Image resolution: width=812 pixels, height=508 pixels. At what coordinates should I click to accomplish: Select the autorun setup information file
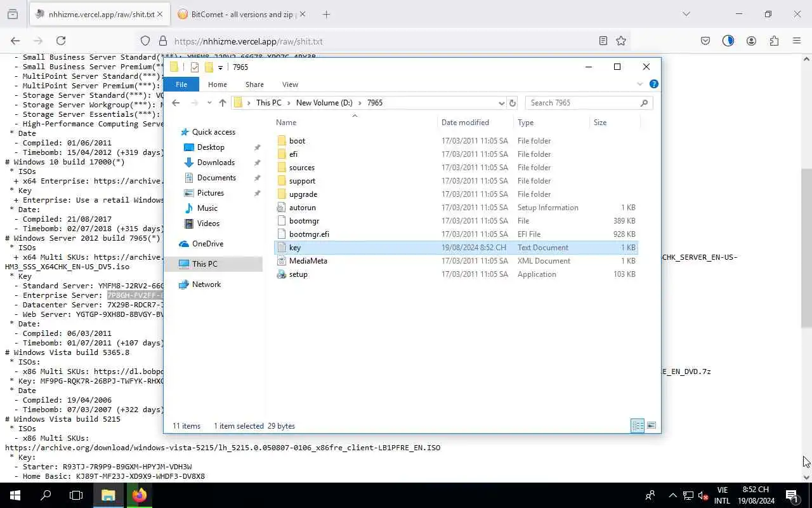[455, 208]
